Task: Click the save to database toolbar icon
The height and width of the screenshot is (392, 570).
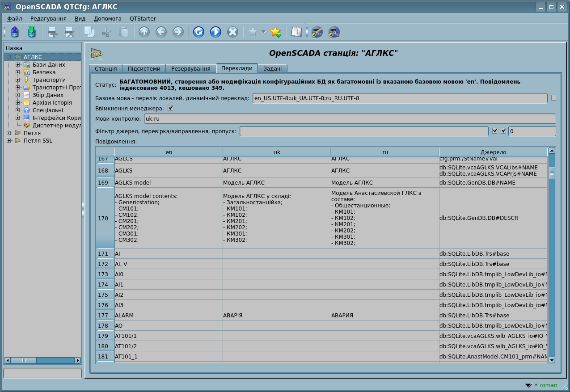Action: tap(31, 32)
